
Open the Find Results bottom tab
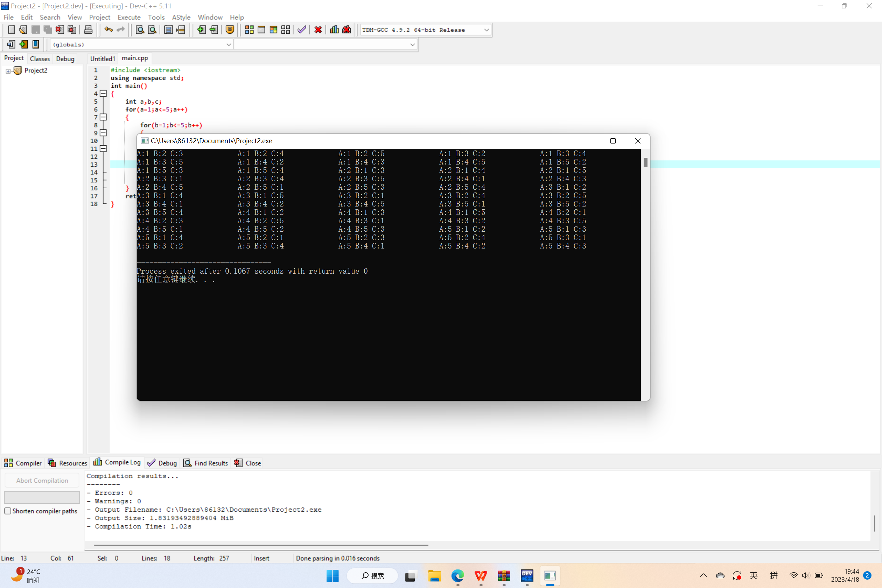[206, 463]
